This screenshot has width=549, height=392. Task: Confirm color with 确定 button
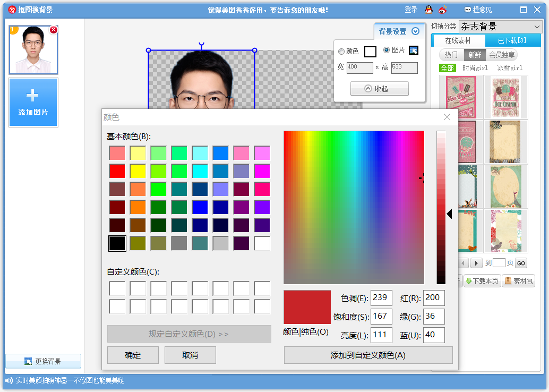[x=133, y=355]
